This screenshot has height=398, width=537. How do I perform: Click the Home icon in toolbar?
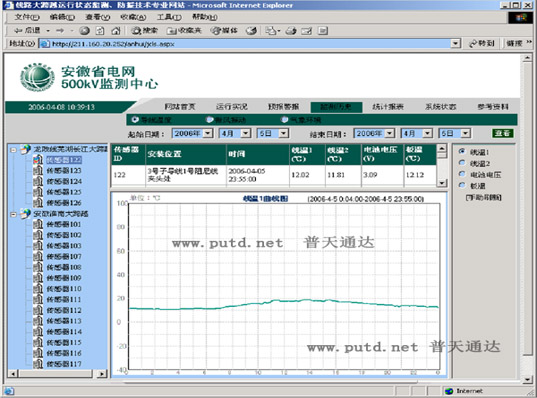pyautogui.click(x=116, y=30)
